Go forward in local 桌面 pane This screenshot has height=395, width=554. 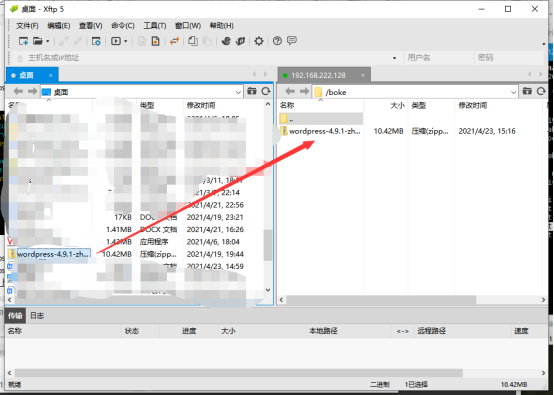coord(33,92)
